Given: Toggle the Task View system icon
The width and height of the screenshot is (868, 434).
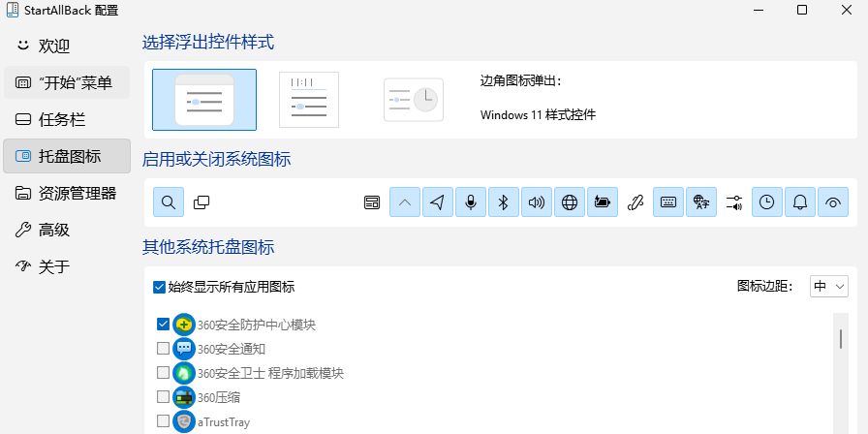Looking at the screenshot, I should pos(201,202).
